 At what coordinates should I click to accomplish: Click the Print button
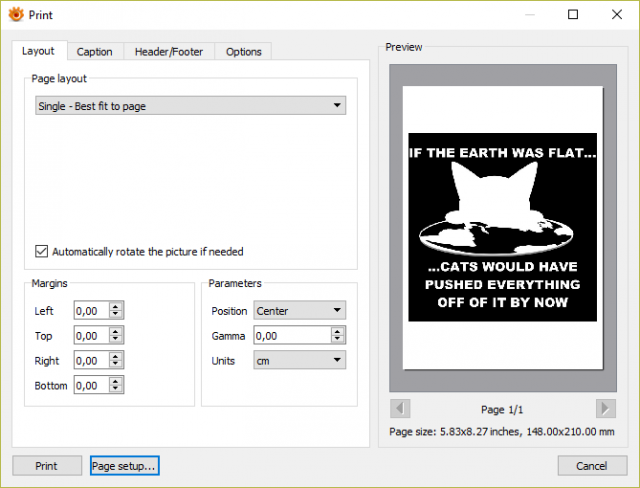47,466
